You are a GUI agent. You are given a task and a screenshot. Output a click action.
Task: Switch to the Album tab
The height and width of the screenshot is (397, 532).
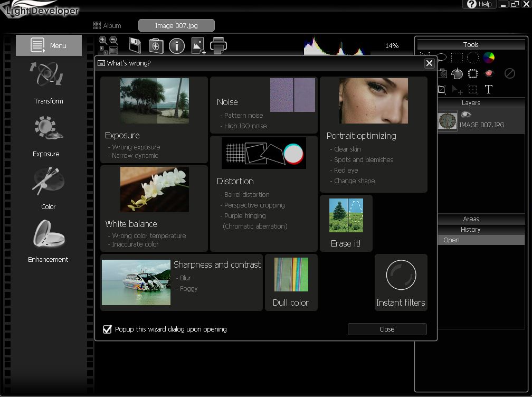[x=108, y=25]
